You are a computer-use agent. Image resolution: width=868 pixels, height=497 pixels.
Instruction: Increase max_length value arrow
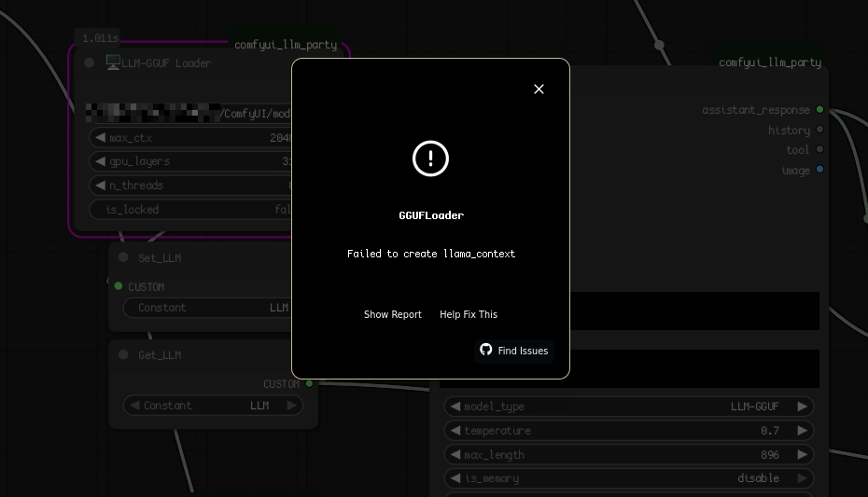[802, 454]
